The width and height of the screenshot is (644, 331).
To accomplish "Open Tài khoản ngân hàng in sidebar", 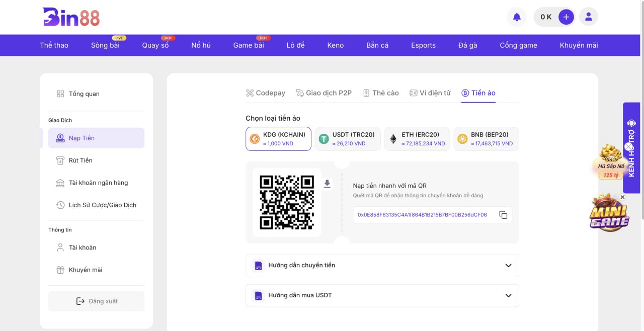I will tap(96, 183).
